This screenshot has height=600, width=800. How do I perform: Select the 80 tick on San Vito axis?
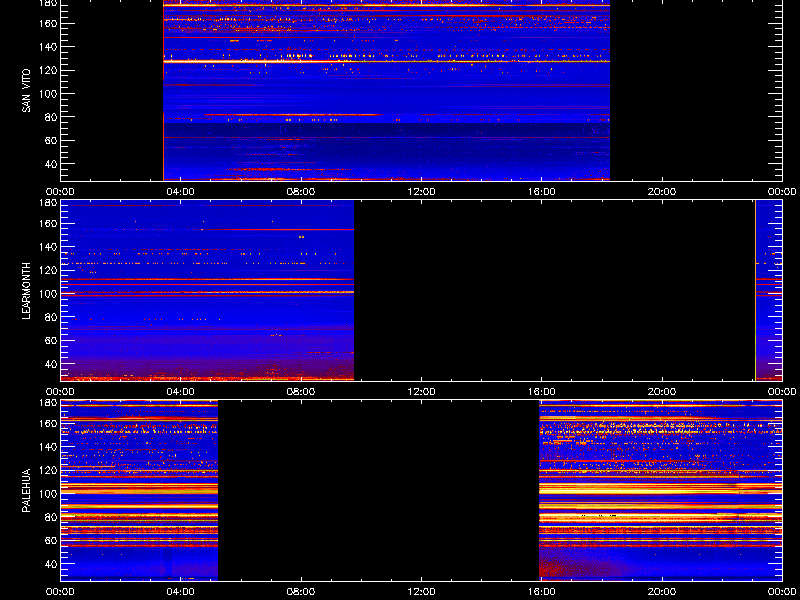click(x=52, y=117)
